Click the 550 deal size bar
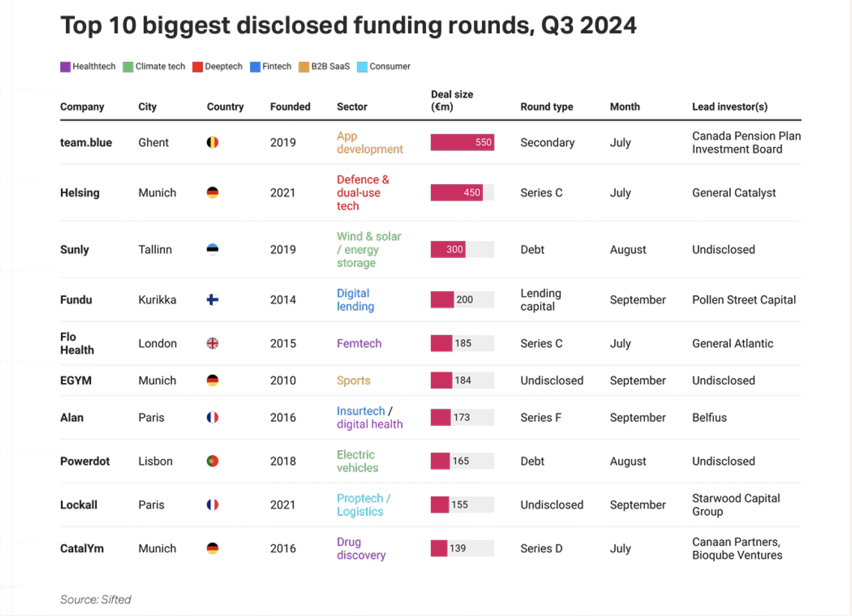This screenshot has width=852, height=616. pyautogui.click(x=462, y=143)
